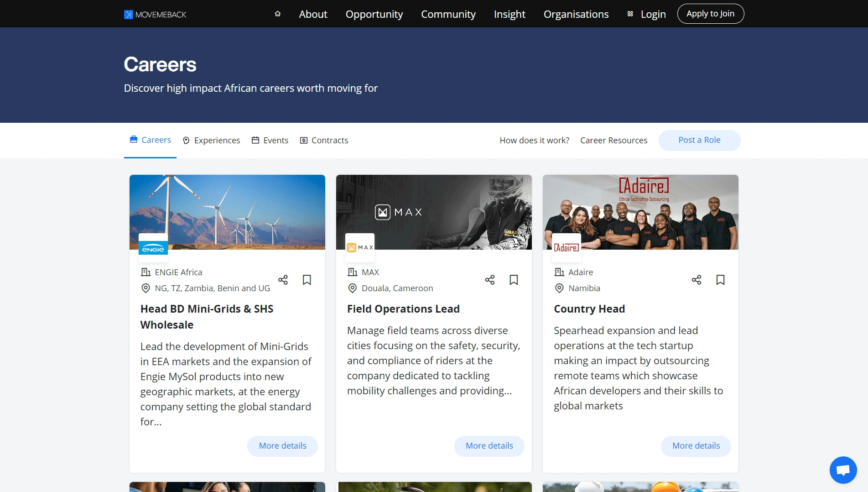The width and height of the screenshot is (868, 492).
Task: Bookmark the ENGIE Africa role
Action: coord(307,280)
